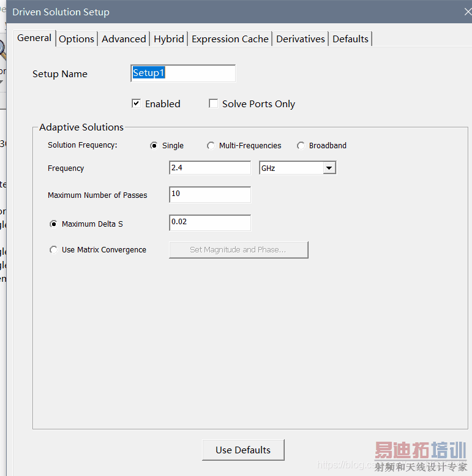Open the Advanced tab
This screenshot has width=472, height=476.
click(x=124, y=39)
